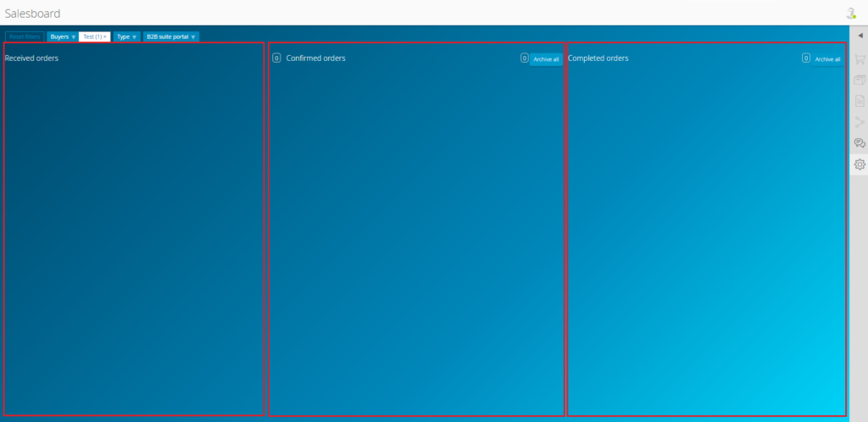Viewport: 868px width, 422px height.
Task: Click the count badge beside Completed Archive all
Action: [x=806, y=58]
